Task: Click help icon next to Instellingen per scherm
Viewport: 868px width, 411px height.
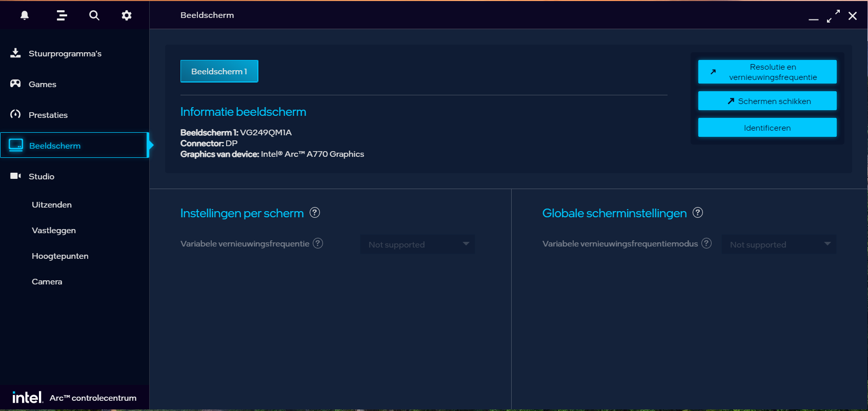Action: tap(315, 213)
